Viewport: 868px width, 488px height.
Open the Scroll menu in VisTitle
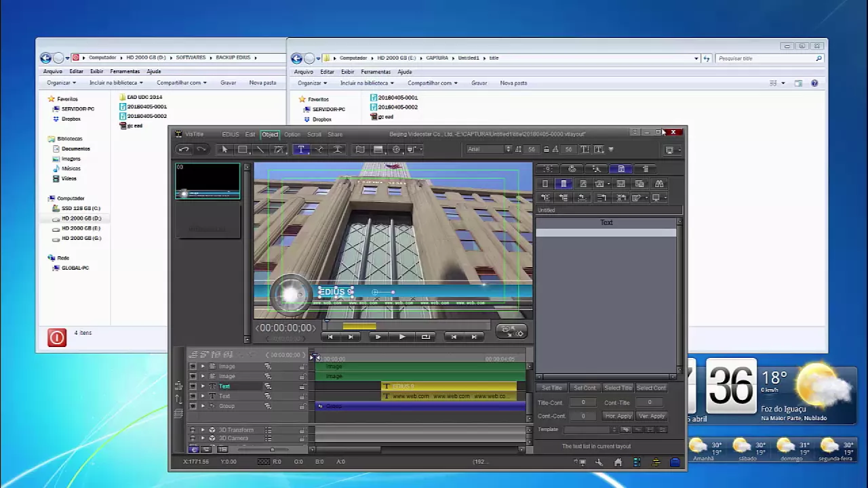314,134
